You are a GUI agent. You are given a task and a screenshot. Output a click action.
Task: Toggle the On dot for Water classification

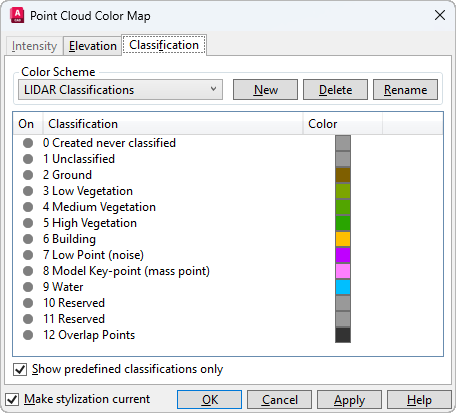pyautogui.click(x=28, y=287)
